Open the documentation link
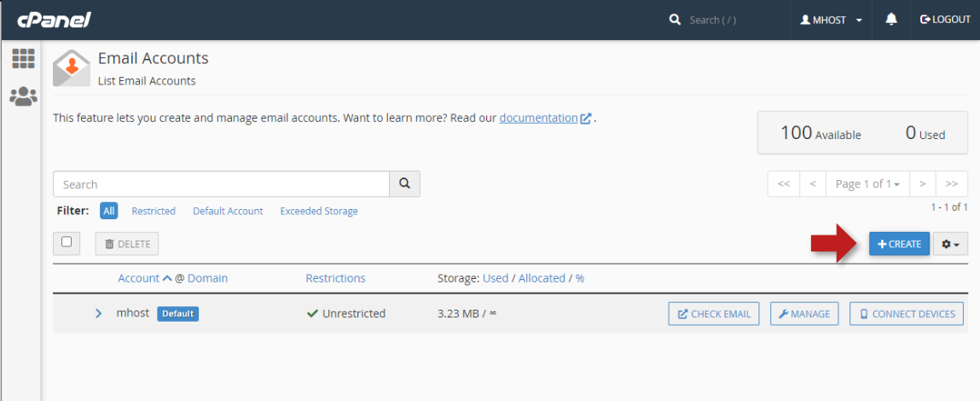Screen dimensions: 980x401 tap(539, 118)
